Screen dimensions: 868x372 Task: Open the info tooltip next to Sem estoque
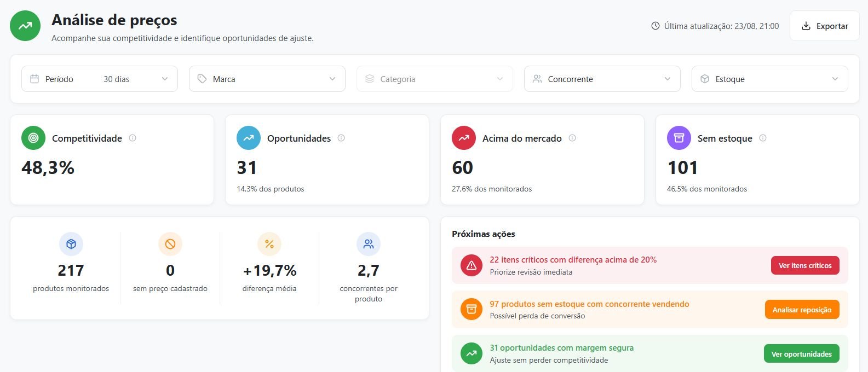pyautogui.click(x=763, y=138)
